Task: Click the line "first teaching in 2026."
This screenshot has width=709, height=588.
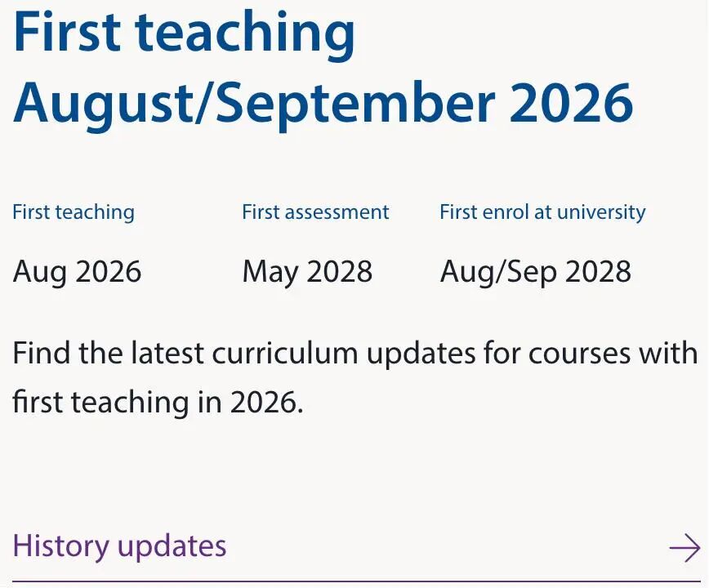Action: click(x=158, y=402)
